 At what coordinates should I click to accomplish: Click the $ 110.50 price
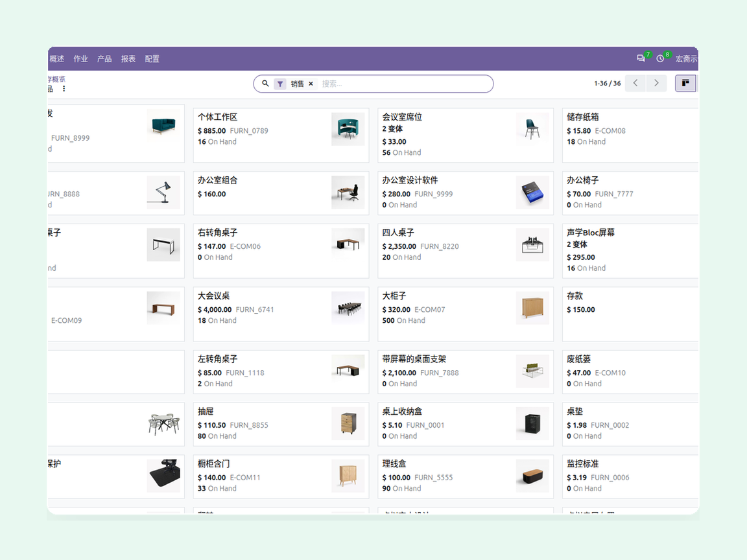coord(211,425)
